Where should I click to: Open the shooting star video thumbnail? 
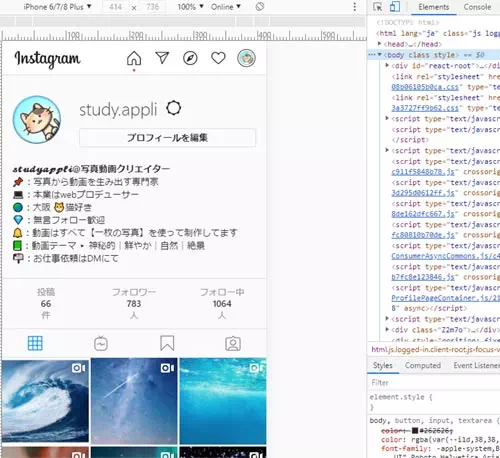[134, 401]
